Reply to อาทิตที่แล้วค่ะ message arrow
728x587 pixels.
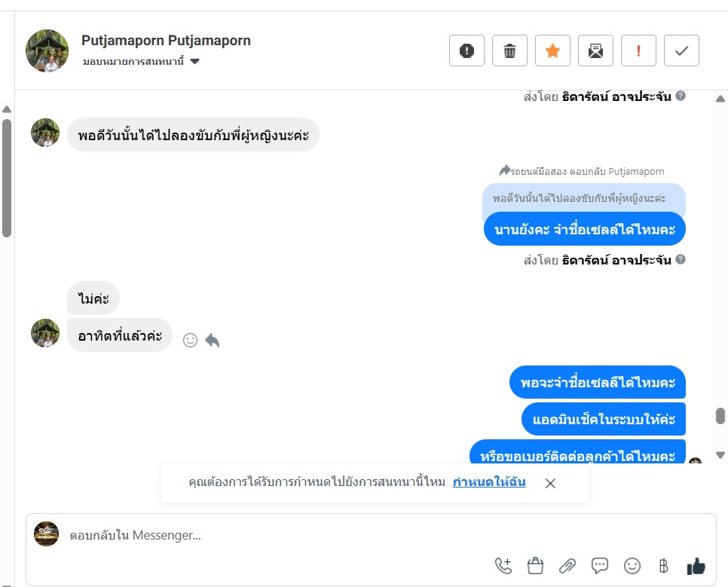click(213, 341)
